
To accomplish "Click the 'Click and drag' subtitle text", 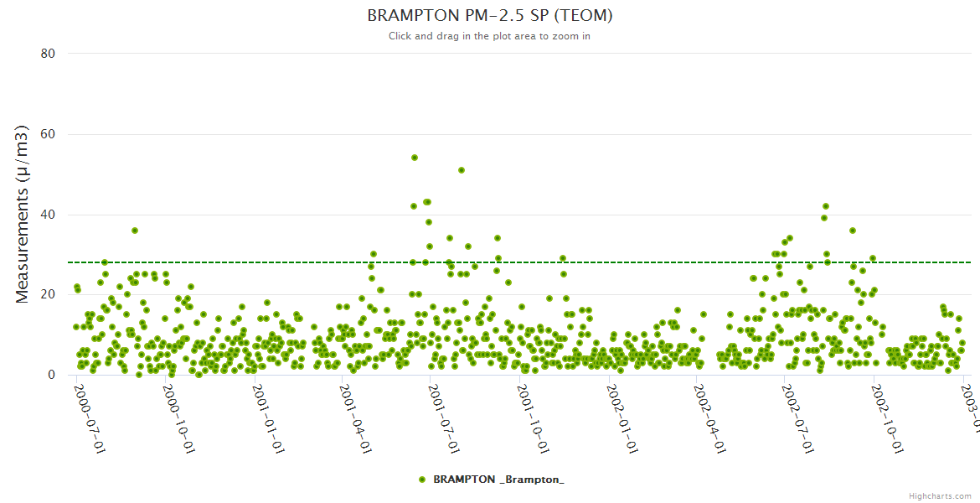I will click(490, 36).
